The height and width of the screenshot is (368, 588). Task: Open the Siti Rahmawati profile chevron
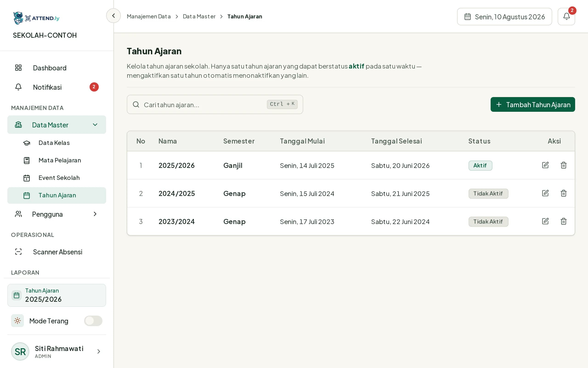99,351
